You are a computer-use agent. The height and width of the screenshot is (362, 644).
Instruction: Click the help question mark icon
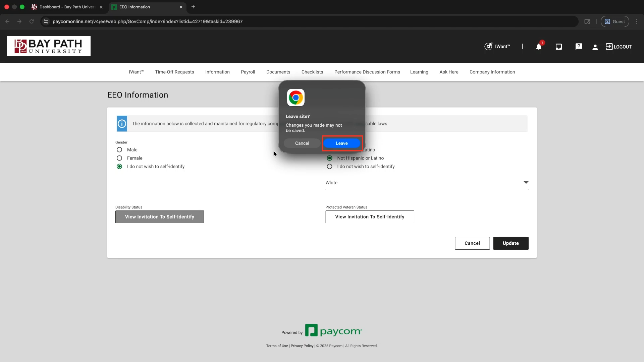coord(579,47)
